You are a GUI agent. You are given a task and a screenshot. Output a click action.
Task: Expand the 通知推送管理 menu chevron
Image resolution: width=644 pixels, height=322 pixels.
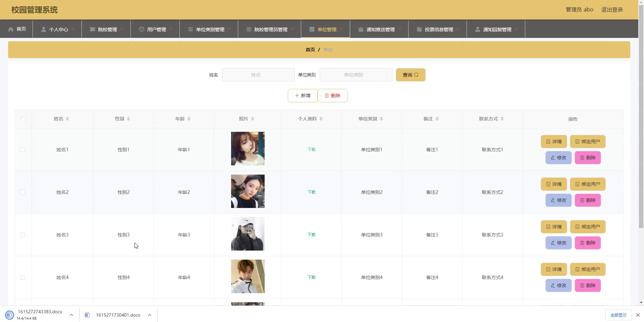pyautogui.click(x=400, y=29)
